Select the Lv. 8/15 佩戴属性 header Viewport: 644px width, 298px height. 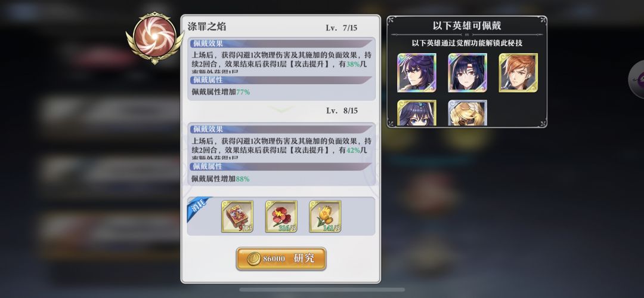281,167
